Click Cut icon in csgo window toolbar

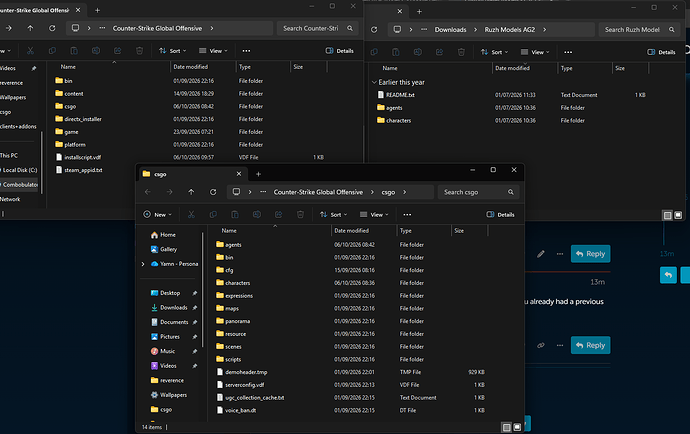pyautogui.click(x=191, y=214)
